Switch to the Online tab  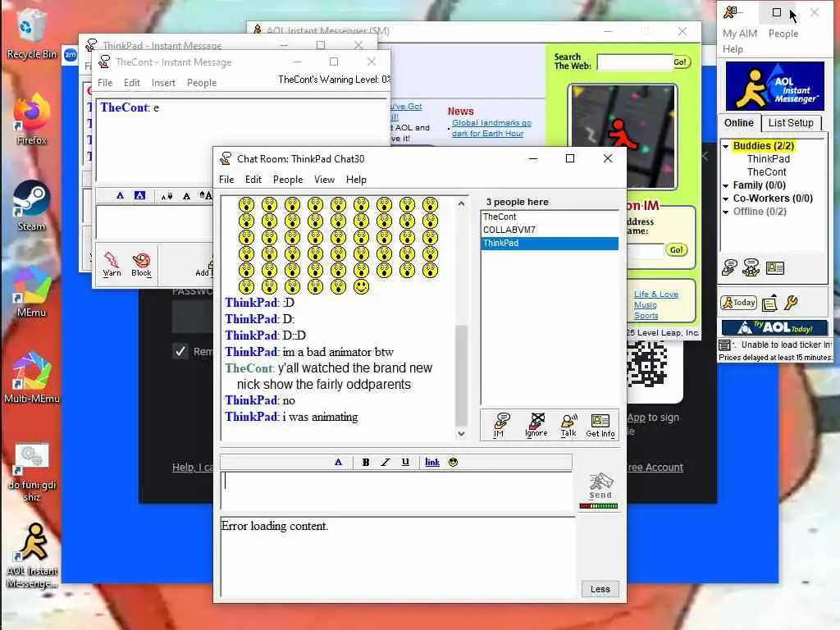coord(739,123)
